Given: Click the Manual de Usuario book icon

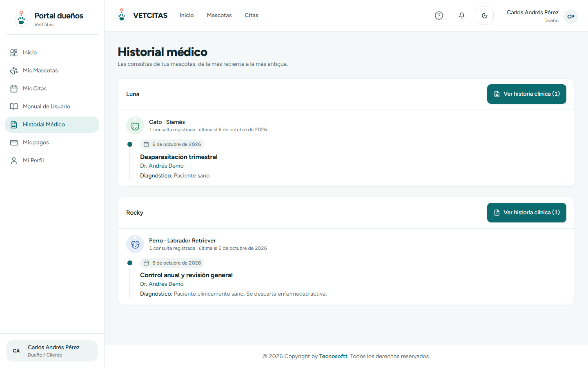Looking at the screenshot, I should [x=14, y=107].
